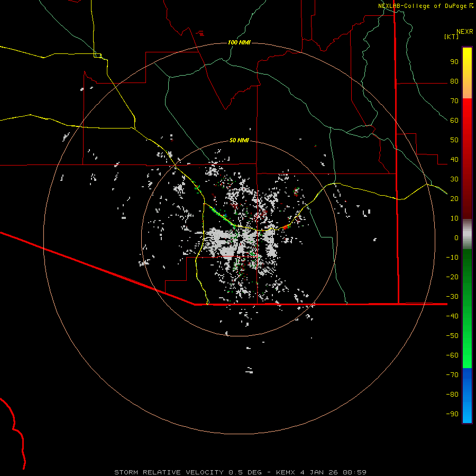
Task: Click the -20 value on velocity scale
Action: pyautogui.click(x=452, y=277)
